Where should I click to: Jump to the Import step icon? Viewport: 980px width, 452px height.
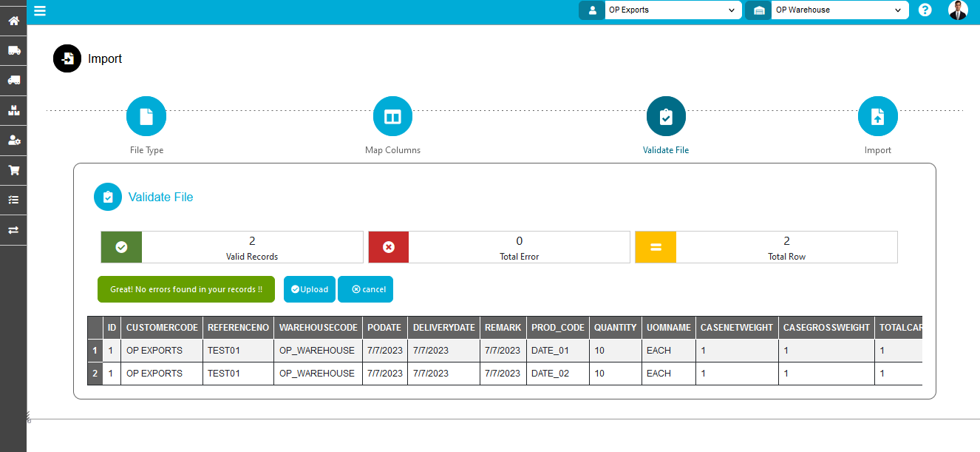[877, 117]
